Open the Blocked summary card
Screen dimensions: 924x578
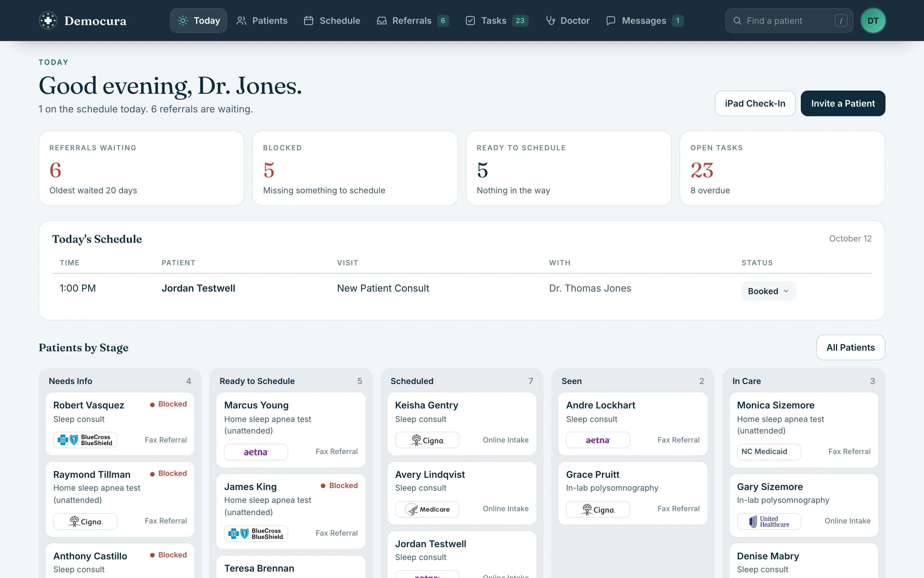click(355, 168)
